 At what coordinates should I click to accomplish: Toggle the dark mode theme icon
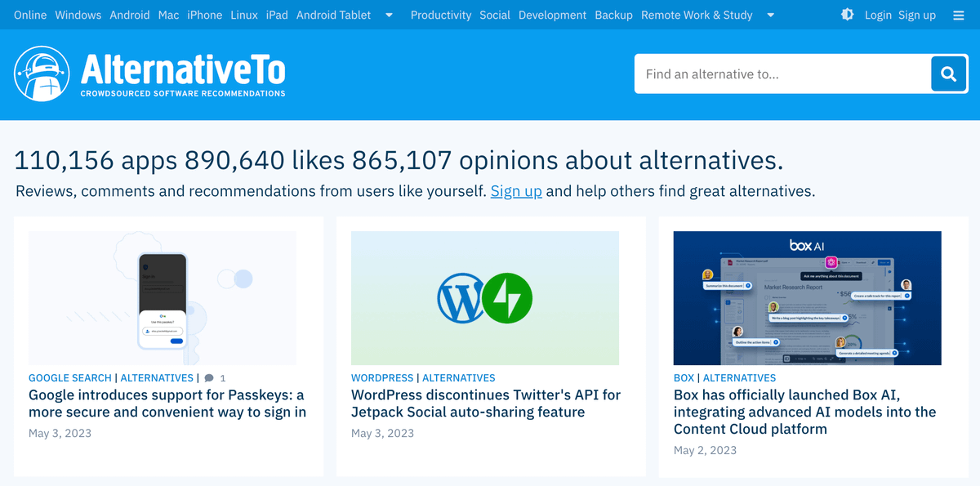[847, 15]
